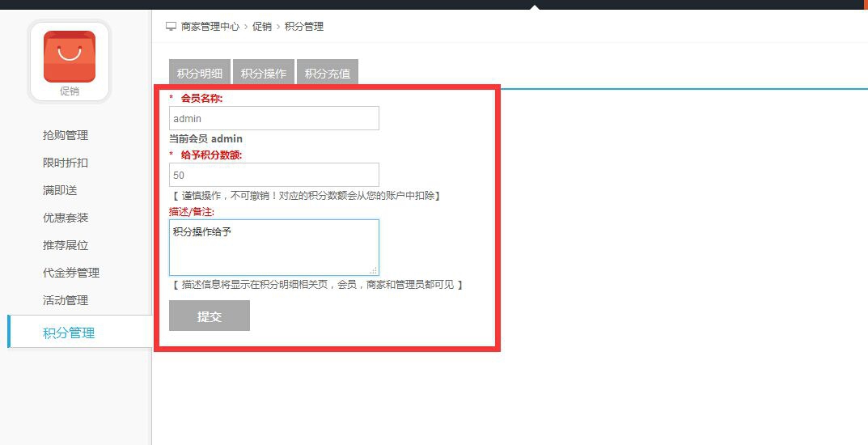The image size is (868, 445).
Task: Open 限时折扣 in sidebar
Action: tap(66, 163)
